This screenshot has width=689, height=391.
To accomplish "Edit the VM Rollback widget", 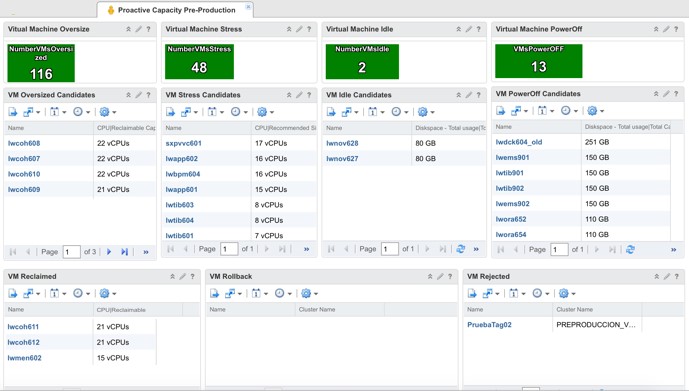I will [440, 276].
